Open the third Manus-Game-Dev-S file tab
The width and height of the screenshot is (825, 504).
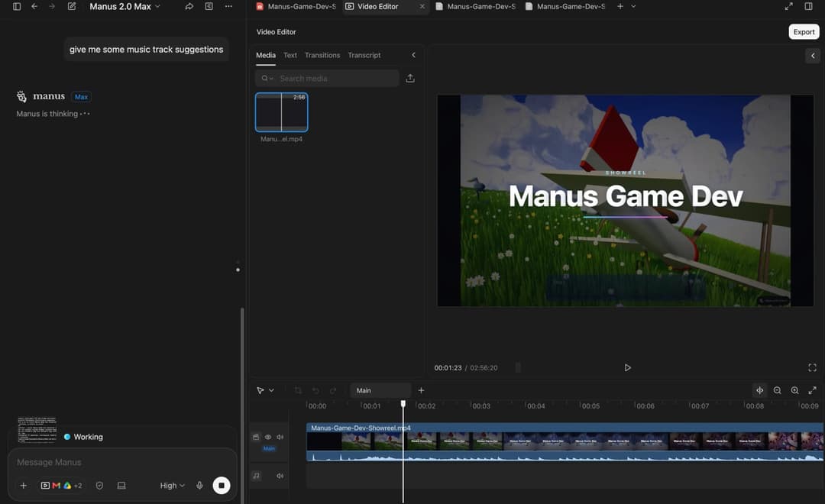pos(565,6)
